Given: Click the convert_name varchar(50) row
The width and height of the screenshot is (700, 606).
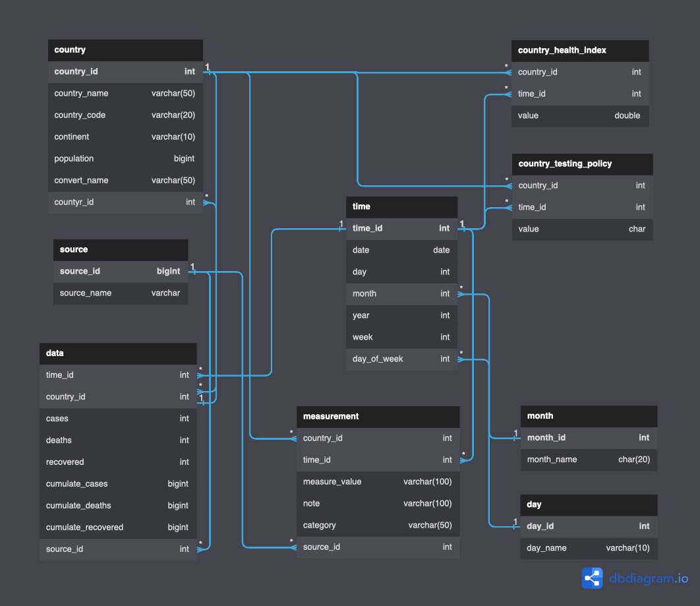Looking at the screenshot, I should coord(125,181).
